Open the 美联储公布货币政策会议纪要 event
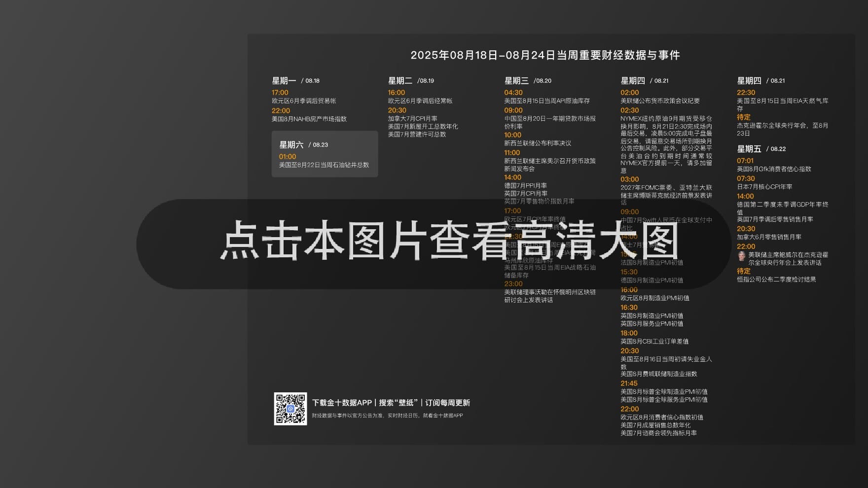Screen dimensions: 868x488 [660, 101]
